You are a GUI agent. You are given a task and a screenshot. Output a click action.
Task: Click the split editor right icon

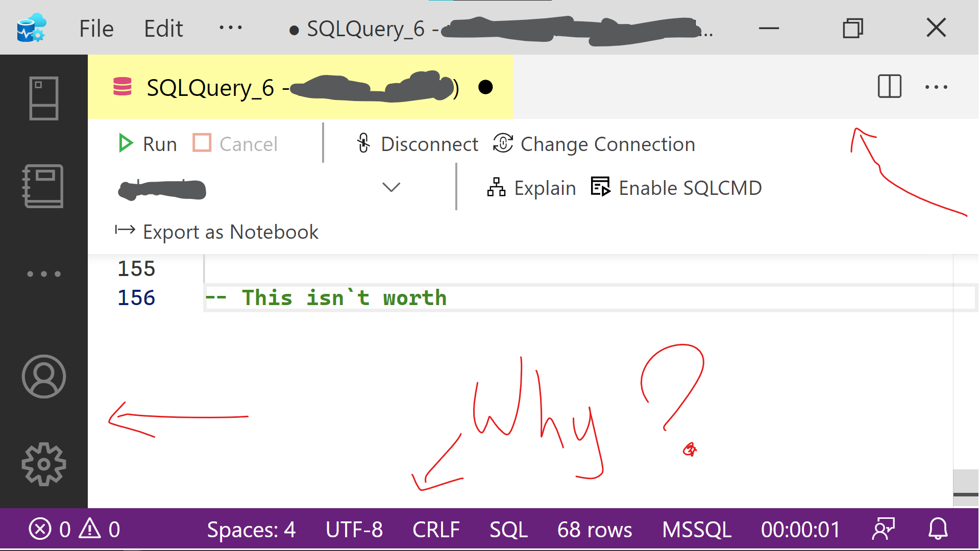point(889,86)
